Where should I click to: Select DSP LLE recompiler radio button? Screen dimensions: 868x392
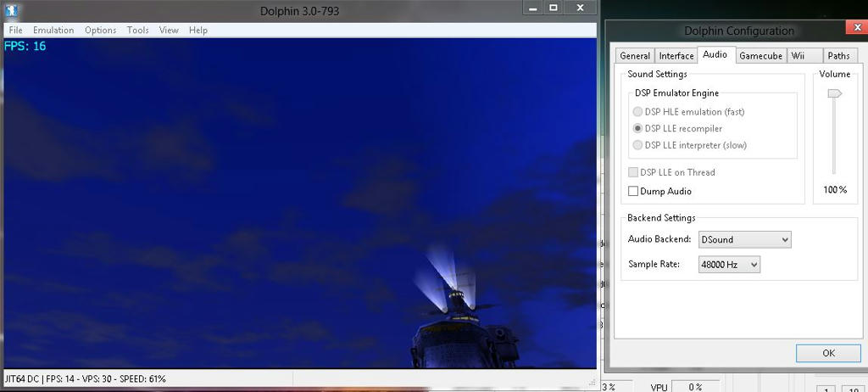677,128
